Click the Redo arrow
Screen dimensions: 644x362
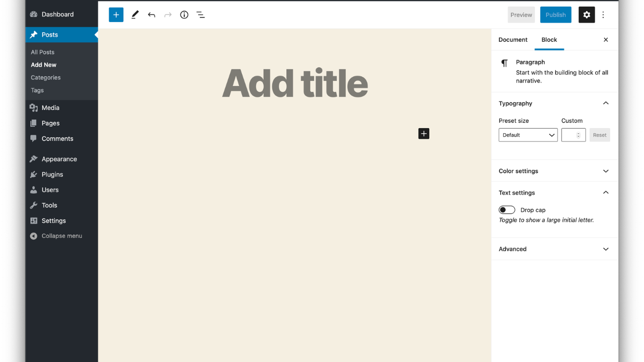(168, 15)
